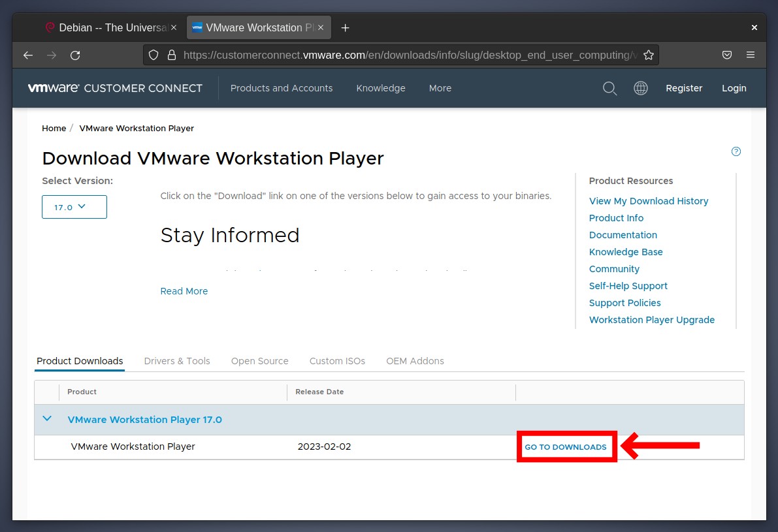Switch to the Drivers & Tools tab
The height and width of the screenshot is (532, 778).
177,361
